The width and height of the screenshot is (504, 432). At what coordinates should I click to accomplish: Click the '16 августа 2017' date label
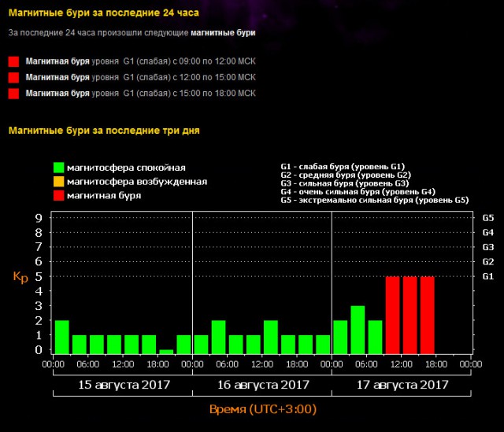[x=261, y=385]
